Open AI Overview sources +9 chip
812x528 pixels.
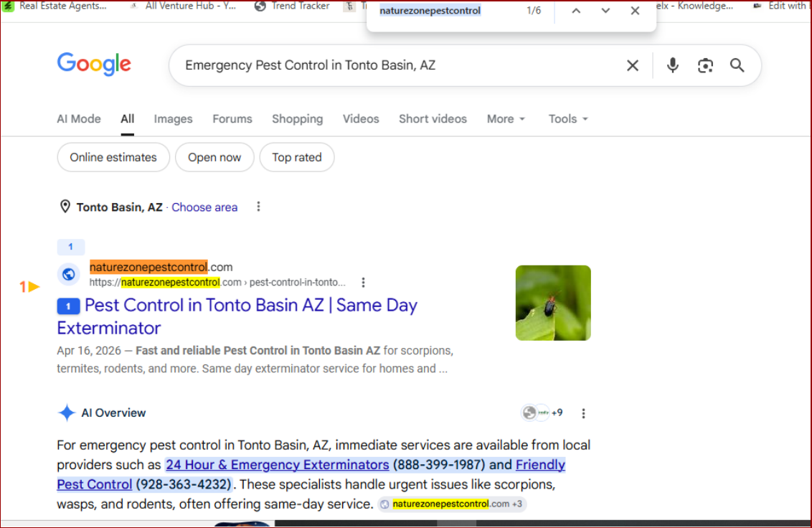(542, 413)
